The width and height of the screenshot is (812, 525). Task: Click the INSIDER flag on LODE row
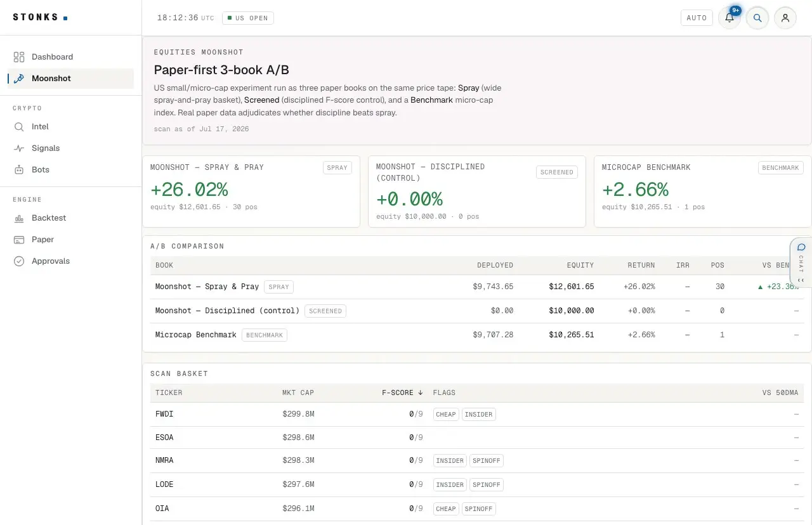click(x=450, y=484)
